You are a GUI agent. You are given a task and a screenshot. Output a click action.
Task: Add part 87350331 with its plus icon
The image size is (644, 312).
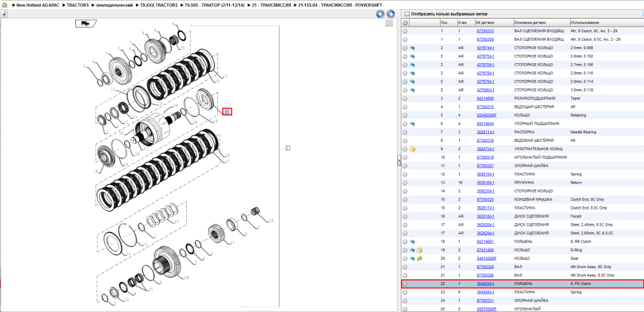(405, 300)
